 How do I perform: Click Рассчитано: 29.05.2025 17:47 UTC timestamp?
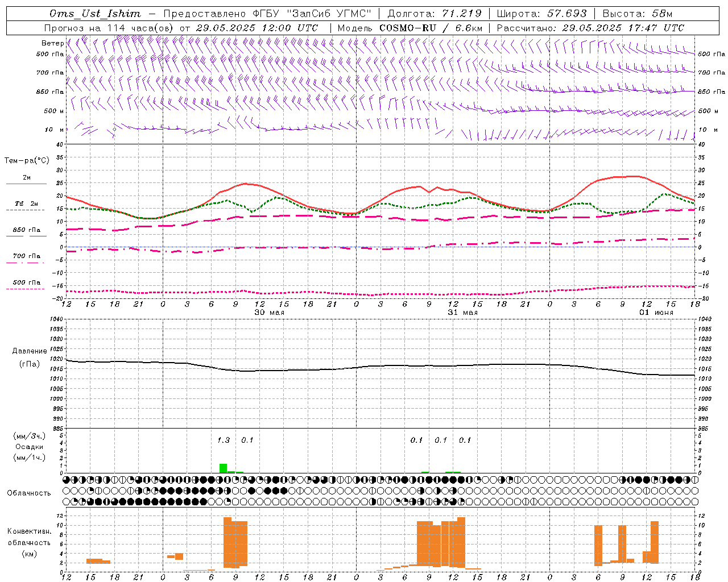590,28
